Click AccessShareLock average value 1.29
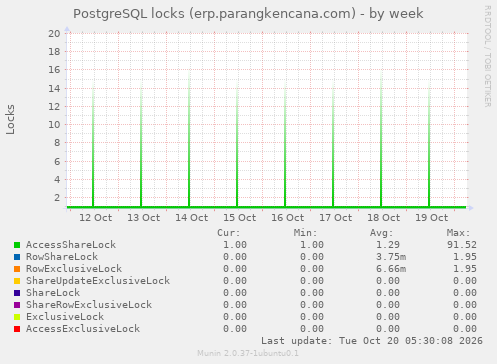 click(388, 245)
